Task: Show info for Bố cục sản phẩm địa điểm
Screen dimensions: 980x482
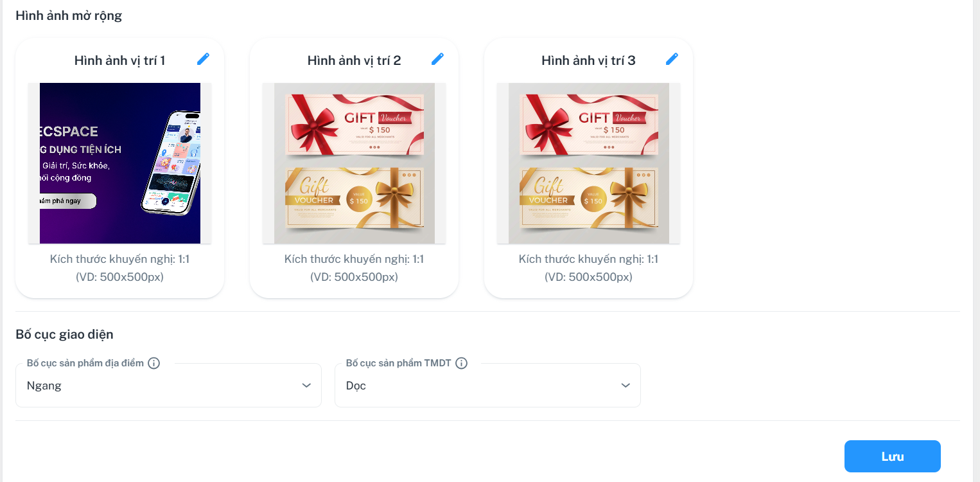Action: click(x=153, y=363)
